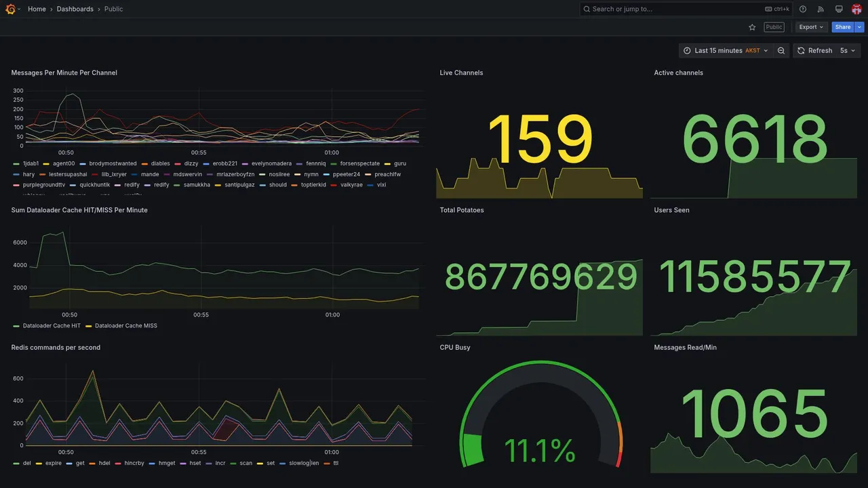Click the Public badge label

click(774, 27)
